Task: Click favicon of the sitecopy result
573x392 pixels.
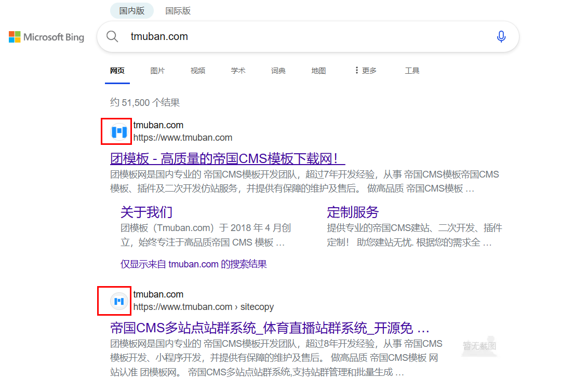Action: point(119,301)
